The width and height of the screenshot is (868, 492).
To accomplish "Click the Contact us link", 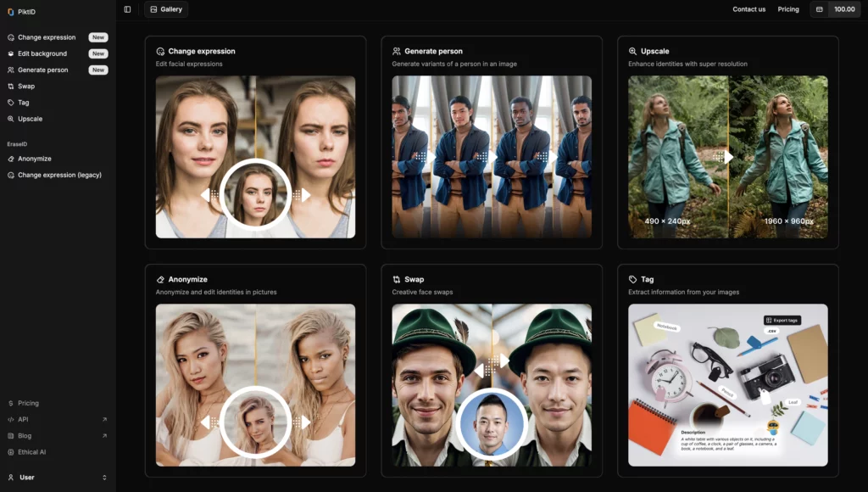I will pyautogui.click(x=749, y=8).
